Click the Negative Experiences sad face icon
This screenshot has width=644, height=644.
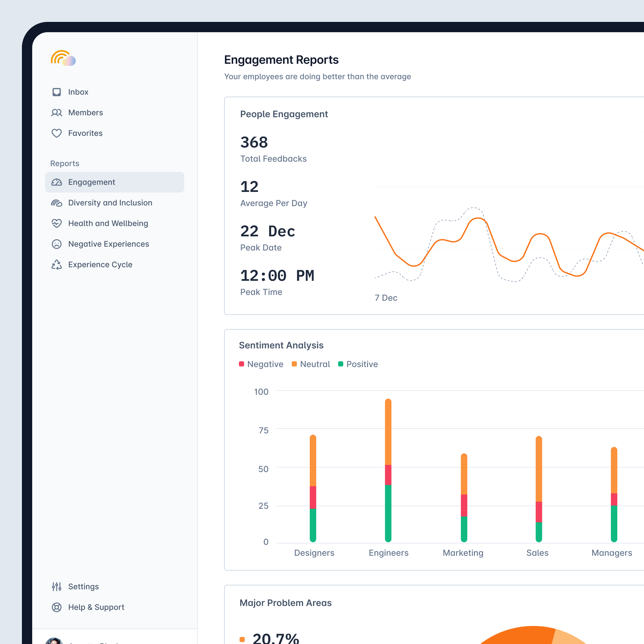pos(57,244)
